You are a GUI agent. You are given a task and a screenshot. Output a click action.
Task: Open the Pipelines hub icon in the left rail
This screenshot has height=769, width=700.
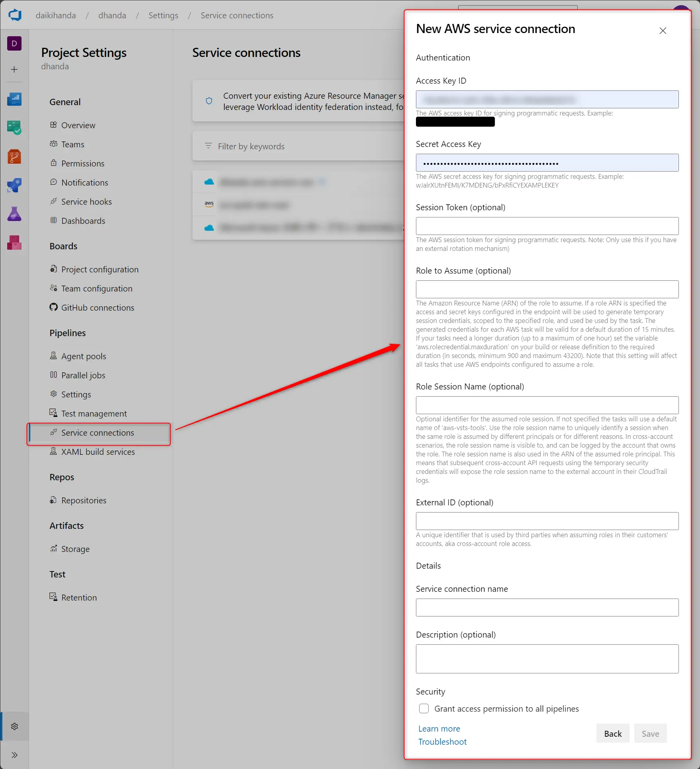pos(14,185)
